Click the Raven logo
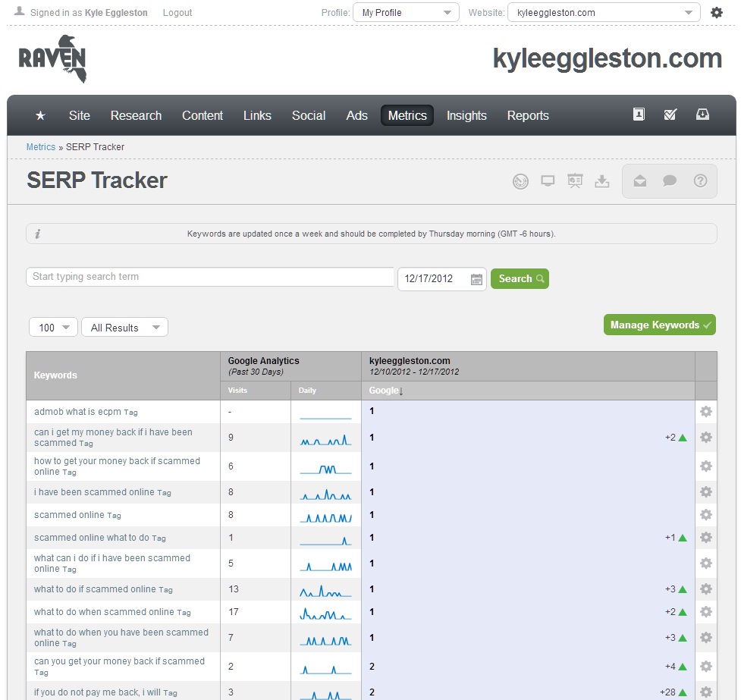 (x=52, y=58)
